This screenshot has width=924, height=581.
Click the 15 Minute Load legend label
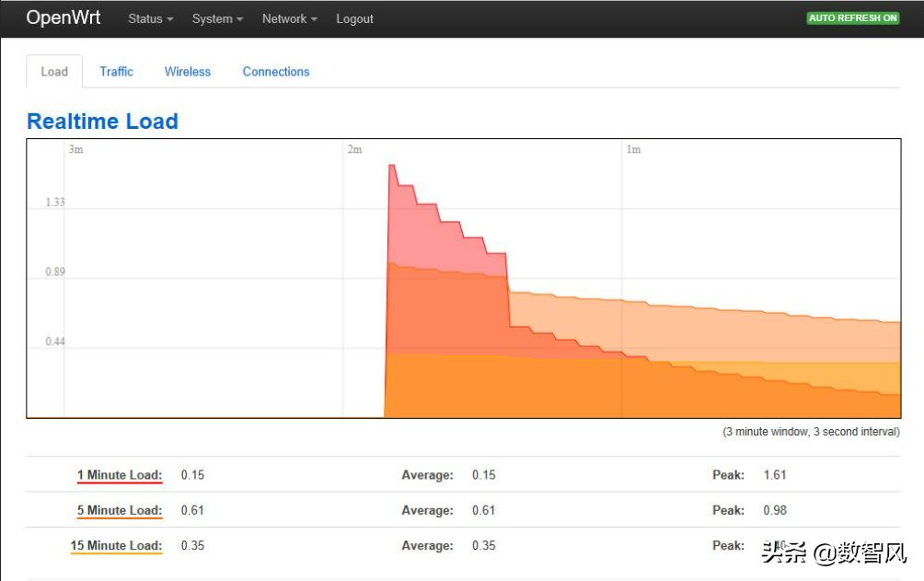(116, 545)
